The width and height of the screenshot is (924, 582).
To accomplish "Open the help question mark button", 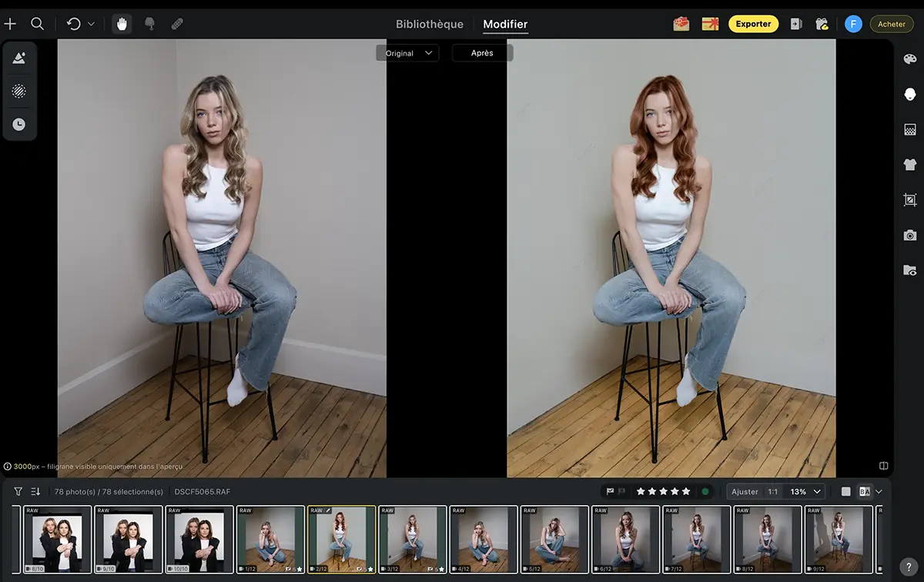I will tap(908, 567).
